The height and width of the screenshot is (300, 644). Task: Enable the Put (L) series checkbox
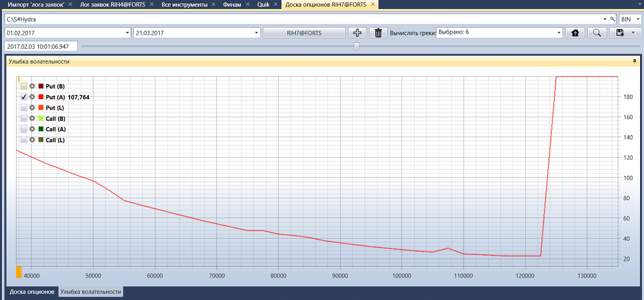coord(24,108)
